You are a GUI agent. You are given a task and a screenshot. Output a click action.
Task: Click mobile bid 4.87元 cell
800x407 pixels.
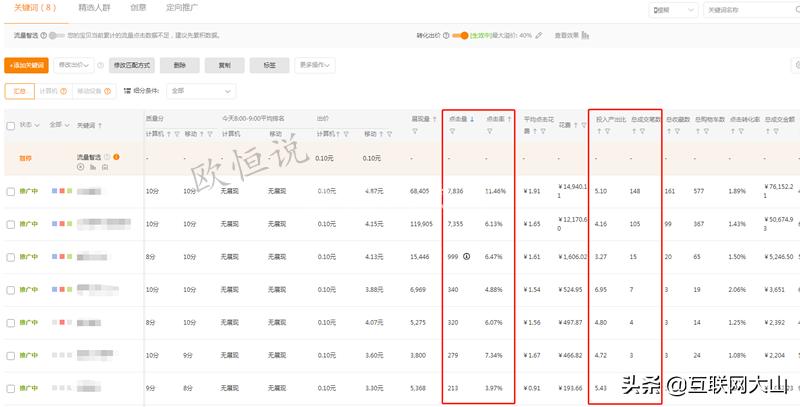click(x=374, y=191)
